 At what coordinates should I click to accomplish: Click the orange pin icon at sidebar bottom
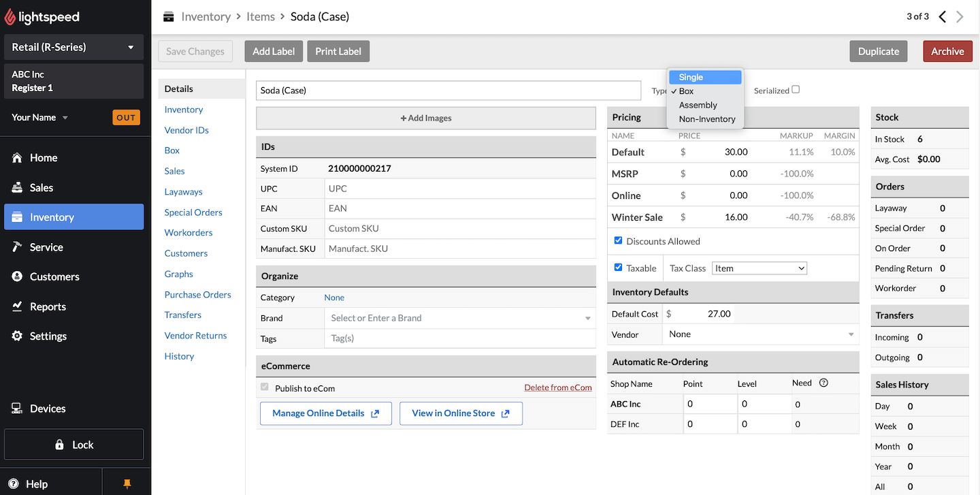(x=127, y=484)
